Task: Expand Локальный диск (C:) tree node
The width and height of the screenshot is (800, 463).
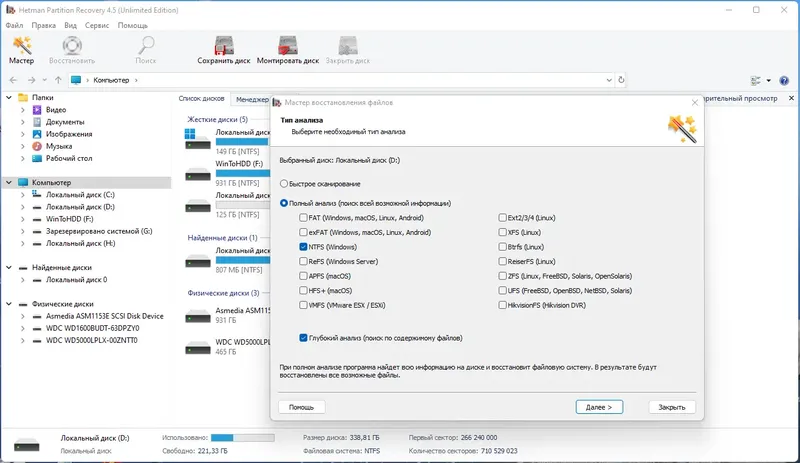Action: coord(22,195)
